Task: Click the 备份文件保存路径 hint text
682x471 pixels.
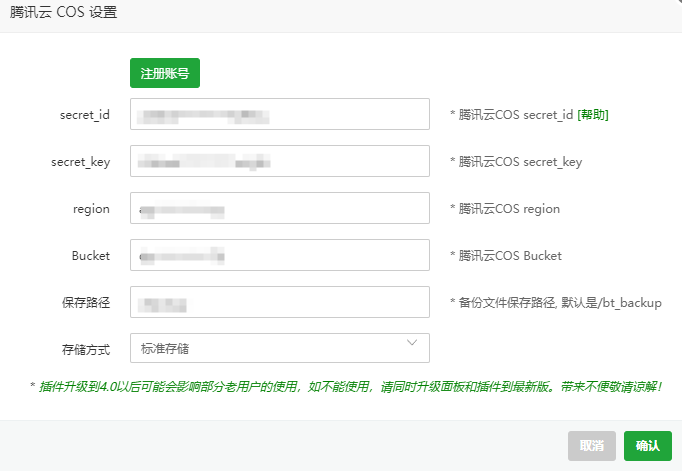Action: 555,302
